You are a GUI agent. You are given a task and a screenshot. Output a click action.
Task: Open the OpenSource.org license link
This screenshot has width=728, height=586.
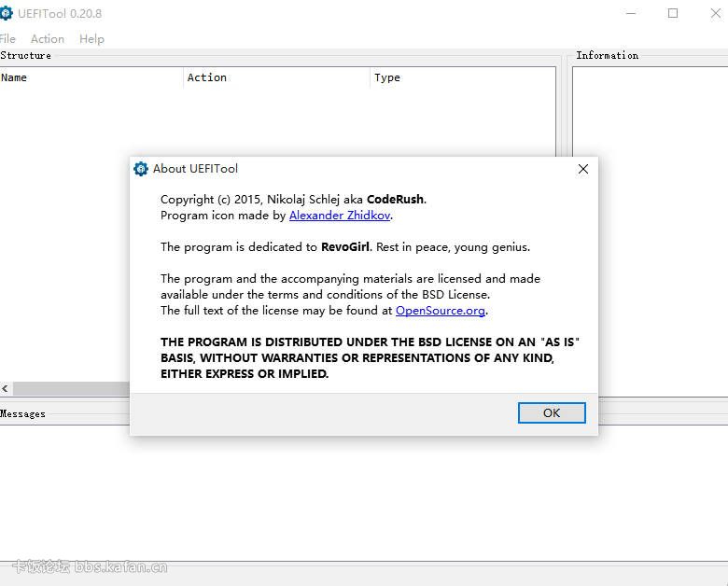click(441, 310)
